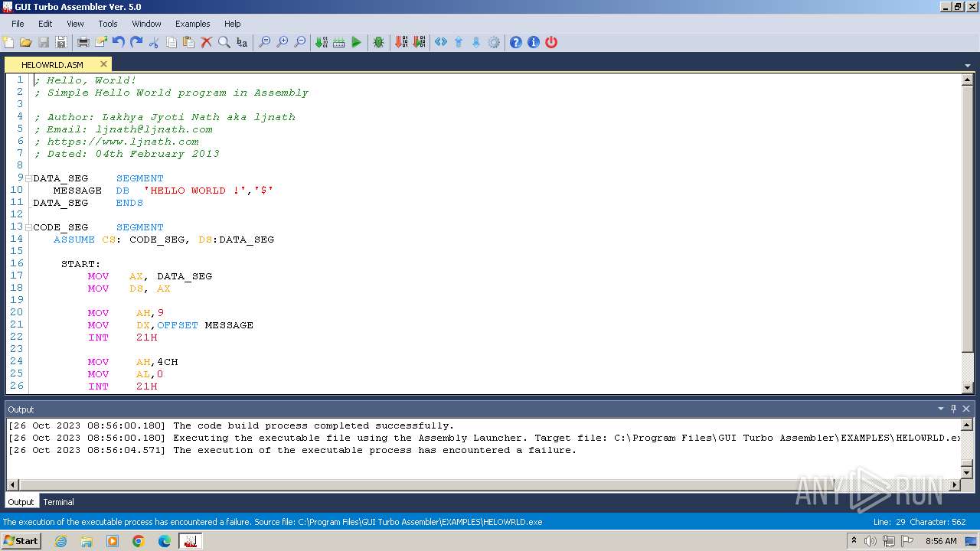Show About info with blue i icon
The image size is (980, 551).
[534, 42]
